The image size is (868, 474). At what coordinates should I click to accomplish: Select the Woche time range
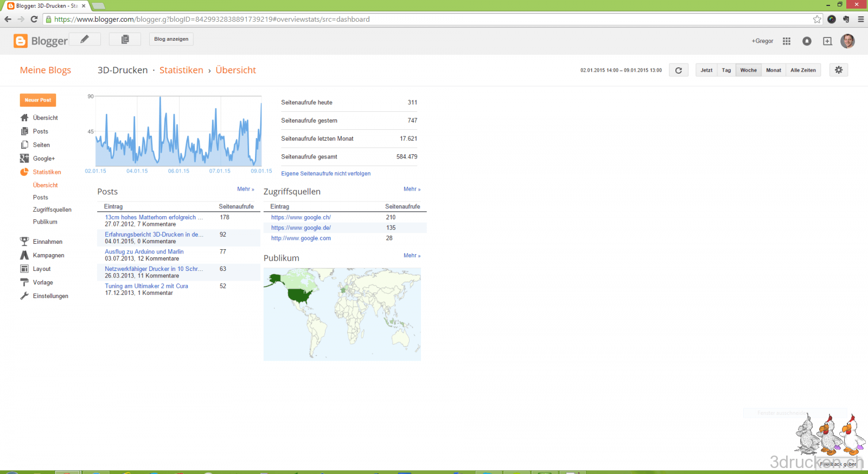pos(749,70)
